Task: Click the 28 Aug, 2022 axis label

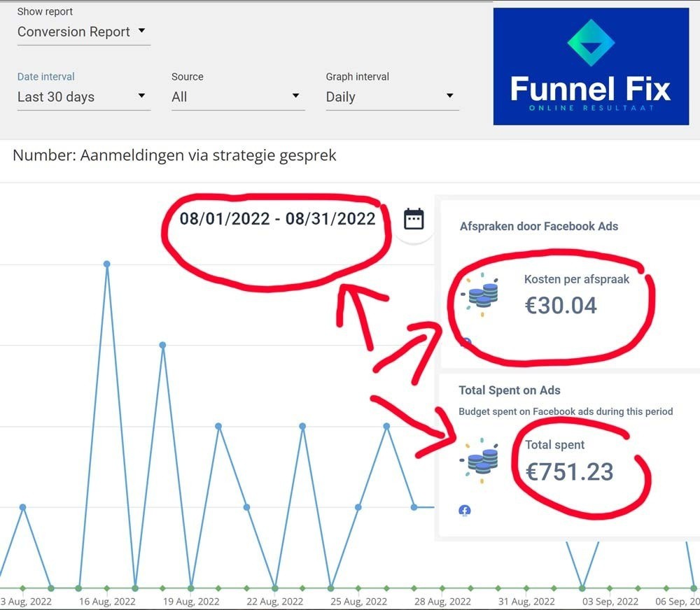Action: (442, 602)
